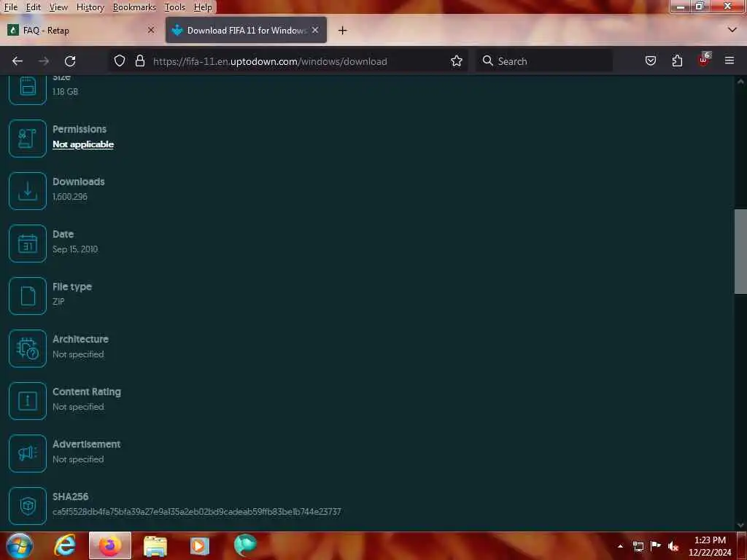Click the muted volume tray icon

coord(673,546)
